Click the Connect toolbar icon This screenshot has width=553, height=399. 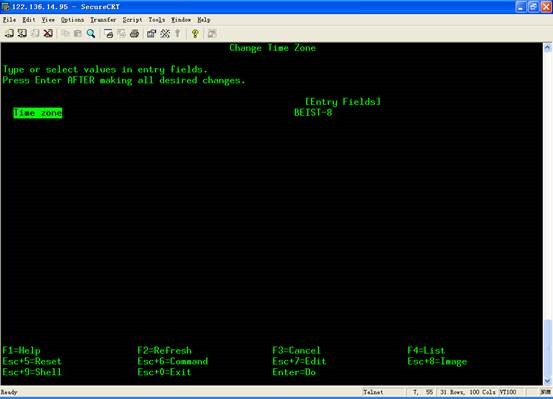point(9,34)
